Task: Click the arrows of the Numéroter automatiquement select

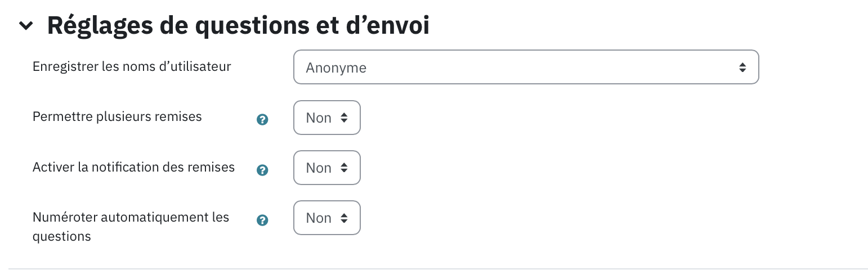Action: [344, 218]
